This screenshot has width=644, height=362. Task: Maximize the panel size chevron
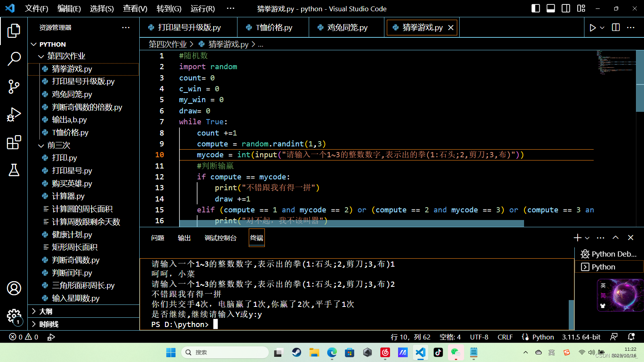click(x=615, y=238)
